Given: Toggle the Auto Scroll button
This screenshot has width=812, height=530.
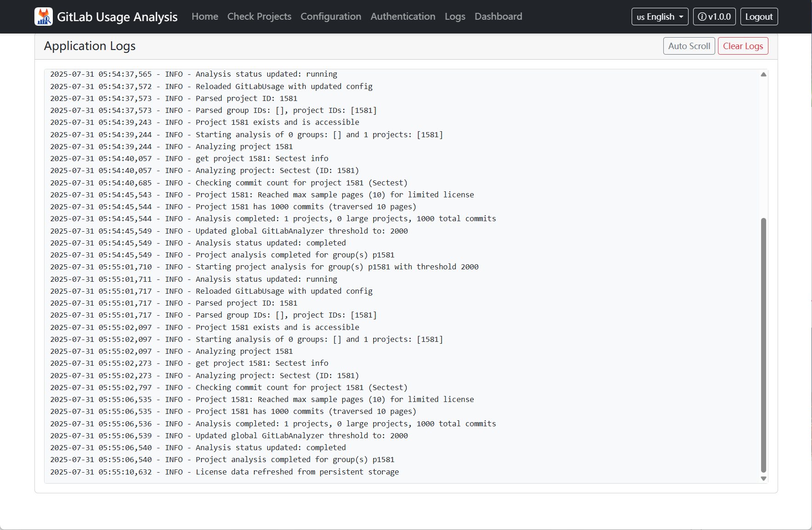Looking at the screenshot, I should pos(689,46).
